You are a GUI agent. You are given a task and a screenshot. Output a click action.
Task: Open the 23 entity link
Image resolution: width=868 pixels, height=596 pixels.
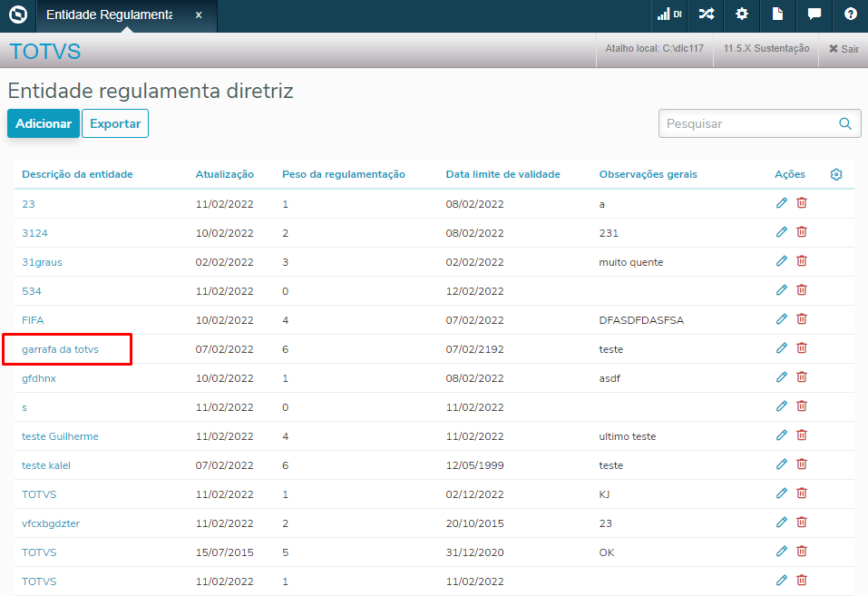pos(28,204)
